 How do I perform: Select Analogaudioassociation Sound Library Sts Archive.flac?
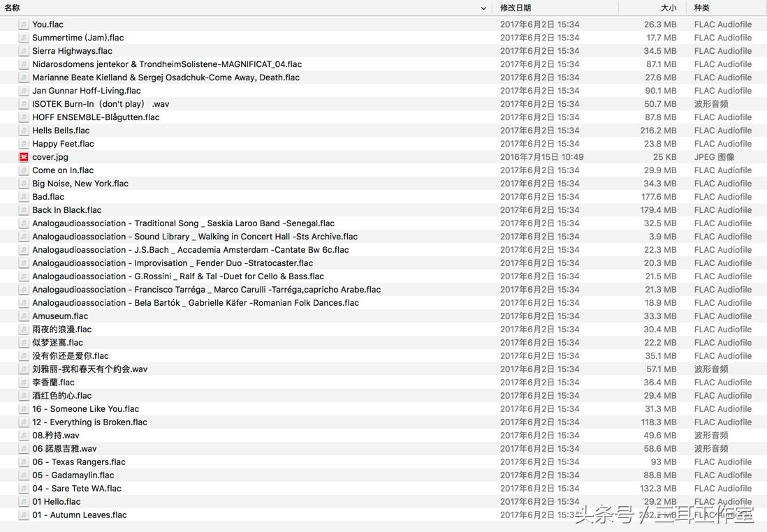(195, 236)
